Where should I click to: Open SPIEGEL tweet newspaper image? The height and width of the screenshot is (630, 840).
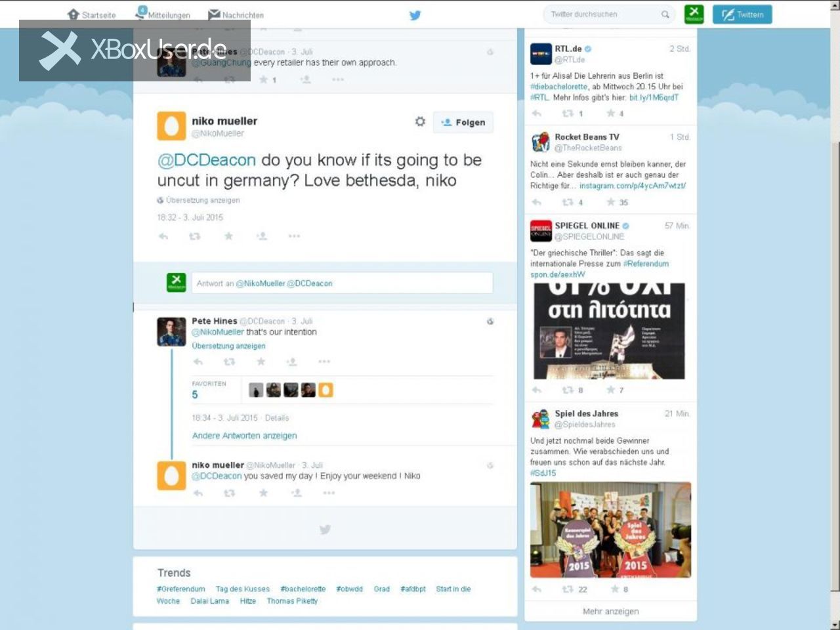pyautogui.click(x=609, y=331)
